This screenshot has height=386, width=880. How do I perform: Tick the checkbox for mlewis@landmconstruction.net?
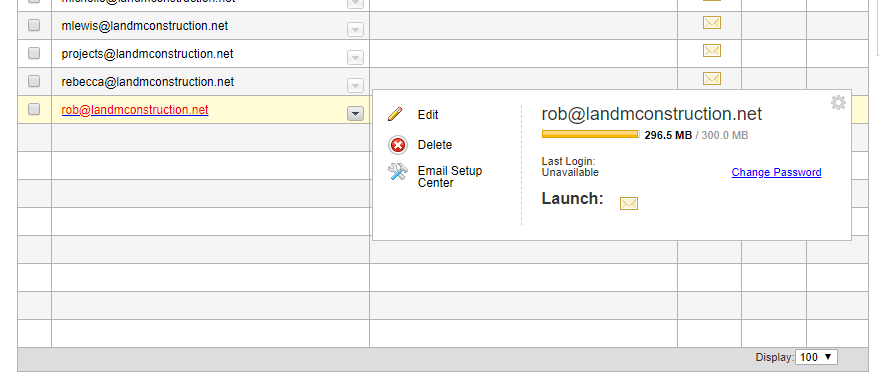pyautogui.click(x=34, y=25)
